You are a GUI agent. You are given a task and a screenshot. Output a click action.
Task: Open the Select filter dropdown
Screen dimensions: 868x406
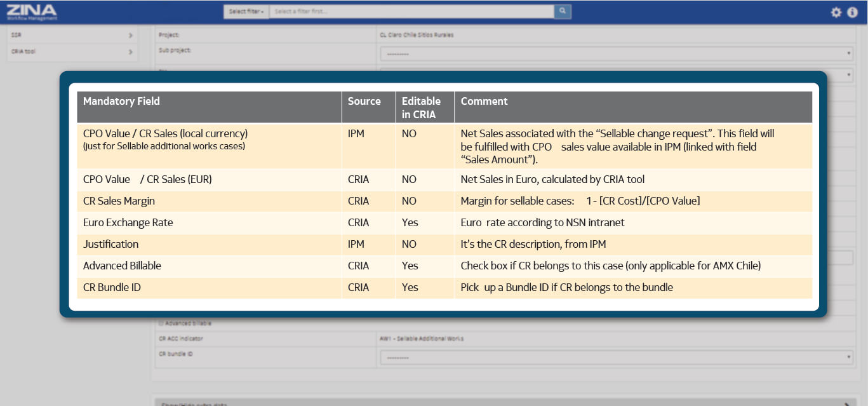click(x=246, y=11)
